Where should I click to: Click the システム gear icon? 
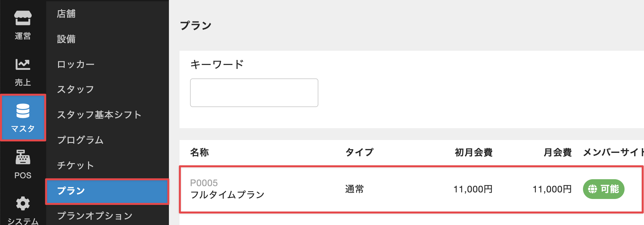click(x=23, y=204)
